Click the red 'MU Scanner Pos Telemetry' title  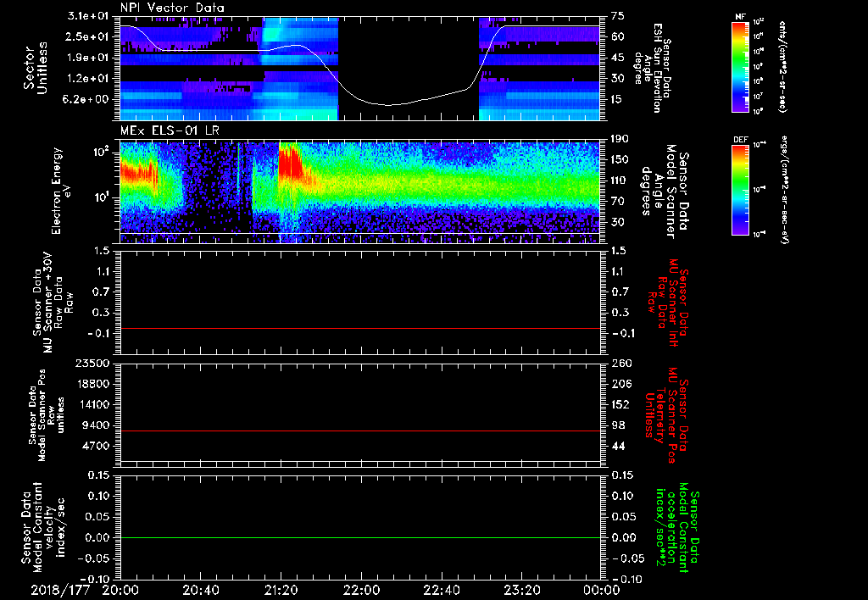pyautogui.click(x=666, y=415)
